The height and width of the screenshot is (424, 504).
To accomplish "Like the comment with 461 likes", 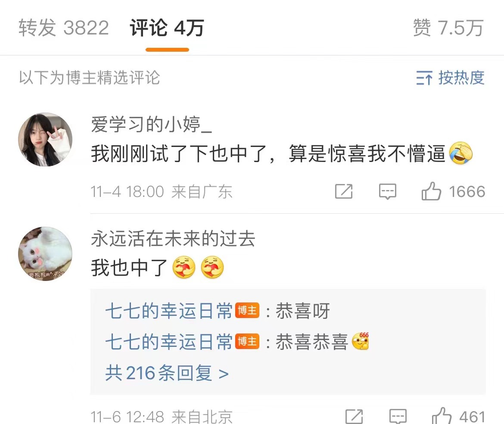I will click(x=442, y=416).
